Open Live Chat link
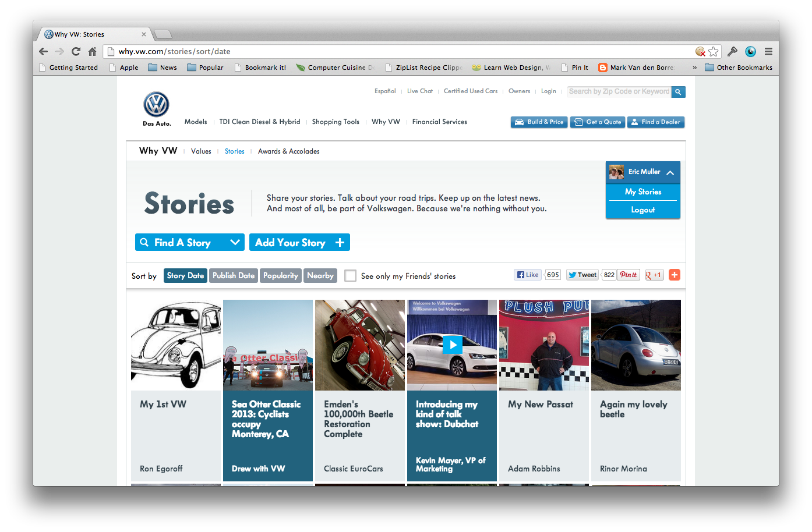This screenshot has height=532, width=812. (420, 91)
